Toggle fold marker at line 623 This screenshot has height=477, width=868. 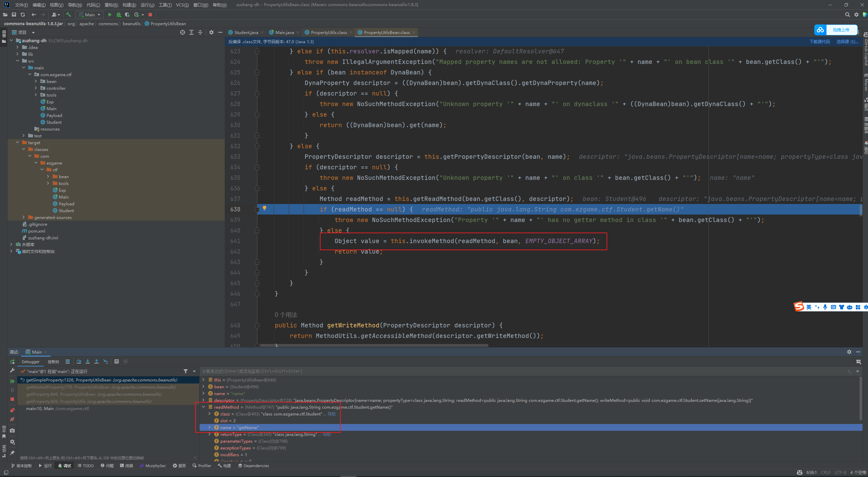pyautogui.click(x=257, y=51)
